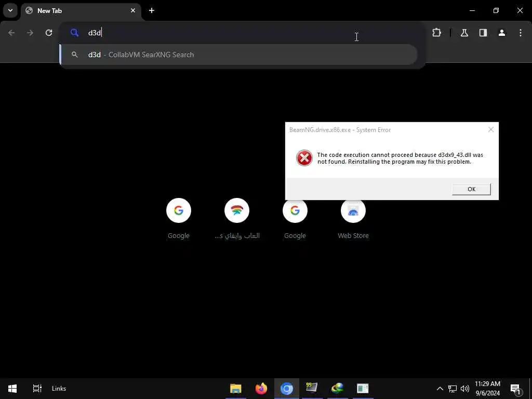The width and height of the screenshot is (532, 399).
Task: Open a new tab with the plus button
Action: [152, 10]
